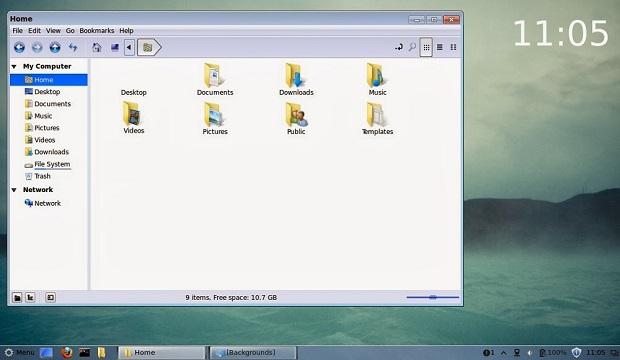
Task: Open the network tray icon
Action: (517, 352)
